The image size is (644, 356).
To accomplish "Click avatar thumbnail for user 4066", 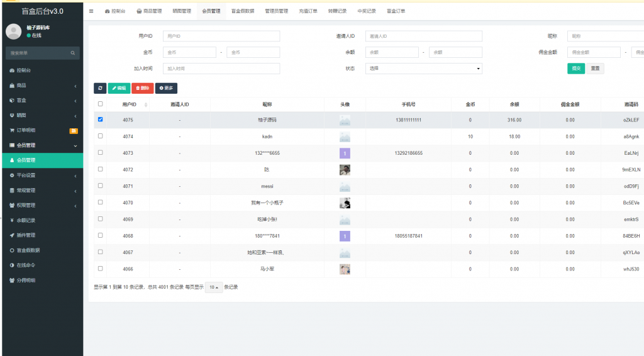I will click(345, 269).
